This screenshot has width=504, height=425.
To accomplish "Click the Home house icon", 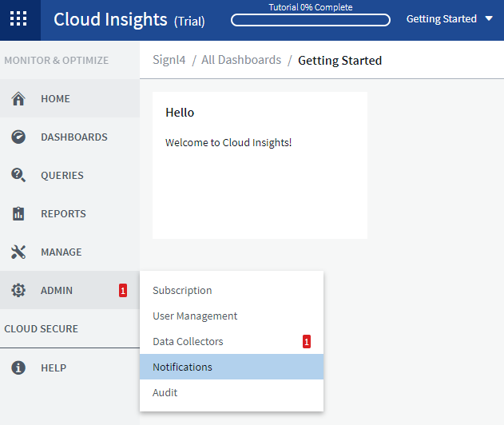I will coord(18,99).
